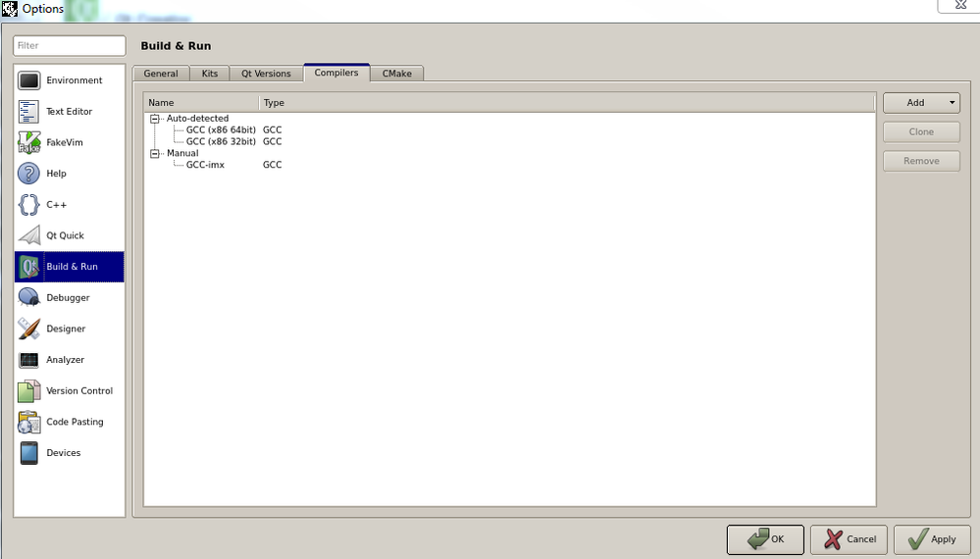Open Code Pasting category label
This screenshot has height=559, width=980.
click(75, 423)
